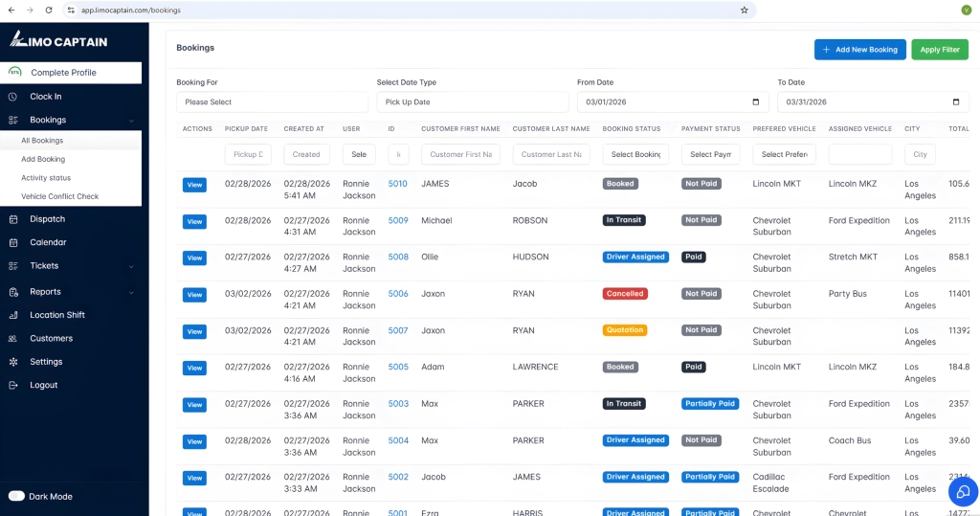
Task: Click the Customer First Name filter field
Action: coord(460,154)
